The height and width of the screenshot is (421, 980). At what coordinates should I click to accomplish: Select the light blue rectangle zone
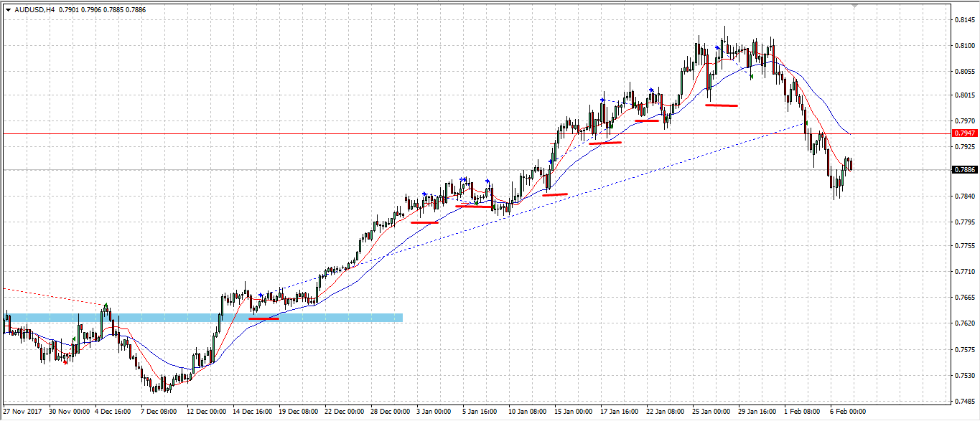click(x=203, y=317)
